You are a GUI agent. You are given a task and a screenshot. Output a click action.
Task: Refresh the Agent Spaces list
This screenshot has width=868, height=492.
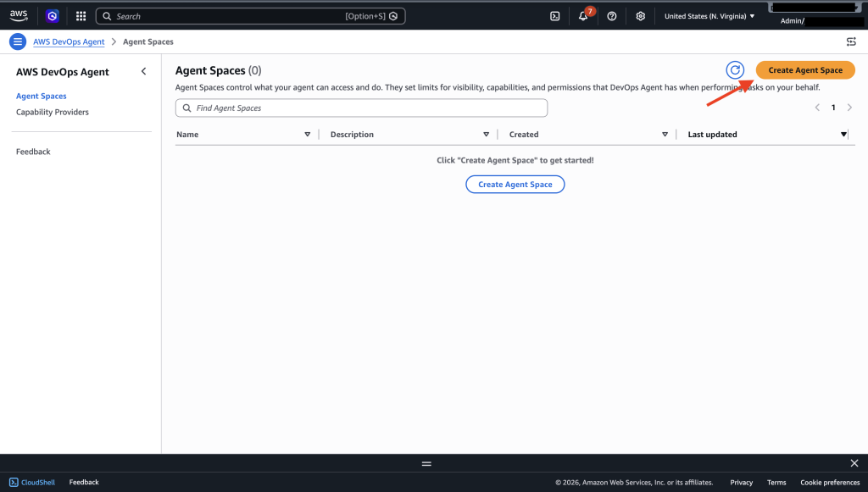tap(735, 70)
